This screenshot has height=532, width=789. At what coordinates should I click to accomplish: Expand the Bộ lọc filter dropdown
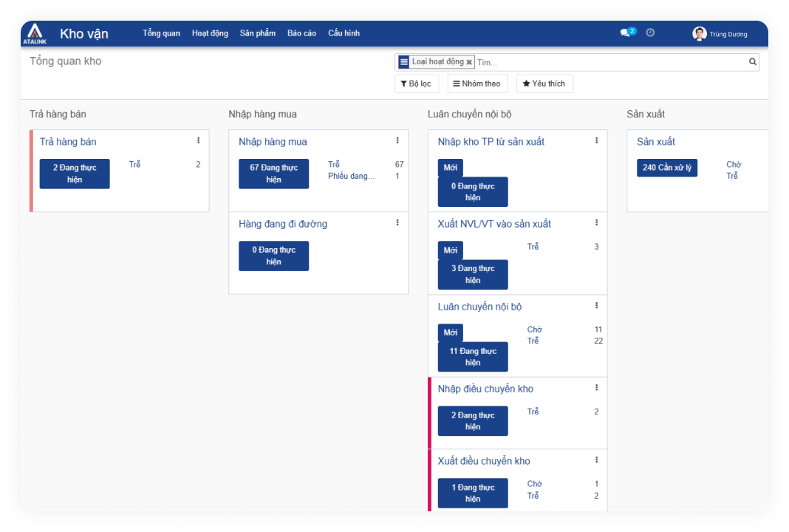(417, 84)
